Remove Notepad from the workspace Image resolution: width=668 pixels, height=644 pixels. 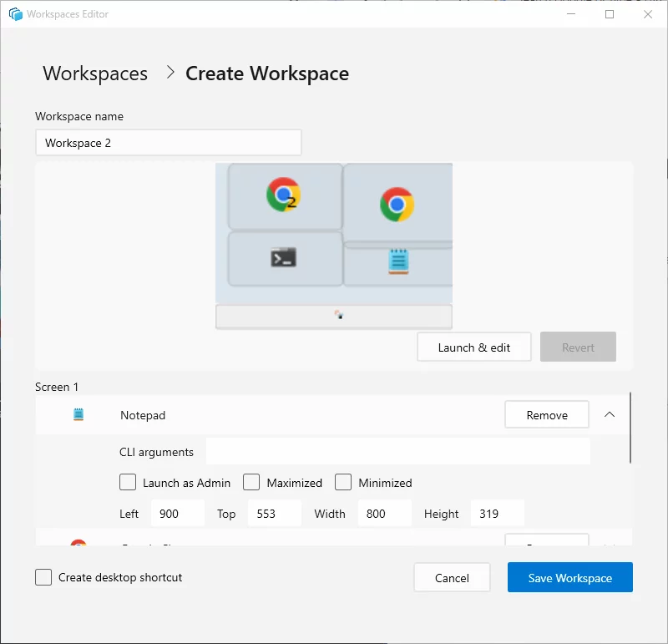[547, 414]
